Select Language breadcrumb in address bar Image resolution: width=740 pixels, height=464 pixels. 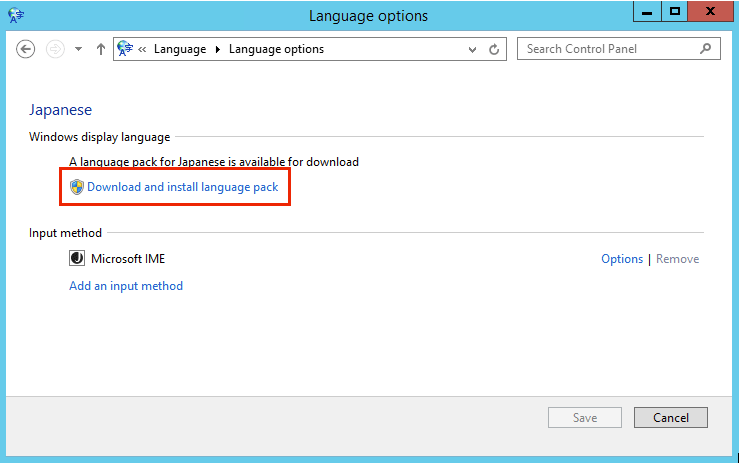point(180,49)
